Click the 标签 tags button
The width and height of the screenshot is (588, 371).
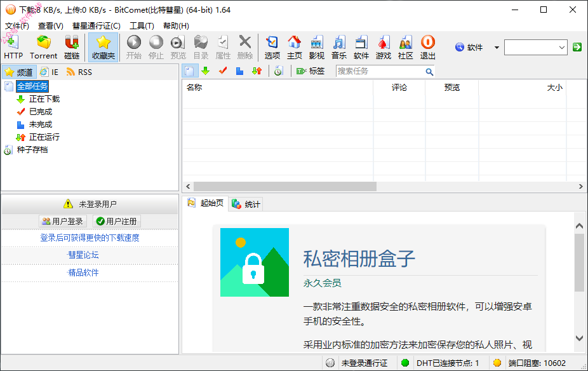pos(311,71)
